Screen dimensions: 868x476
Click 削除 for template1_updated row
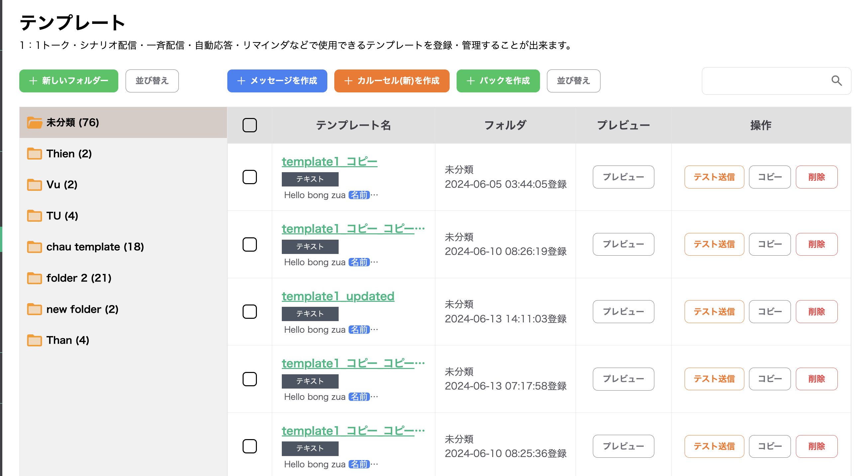(x=817, y=312)
